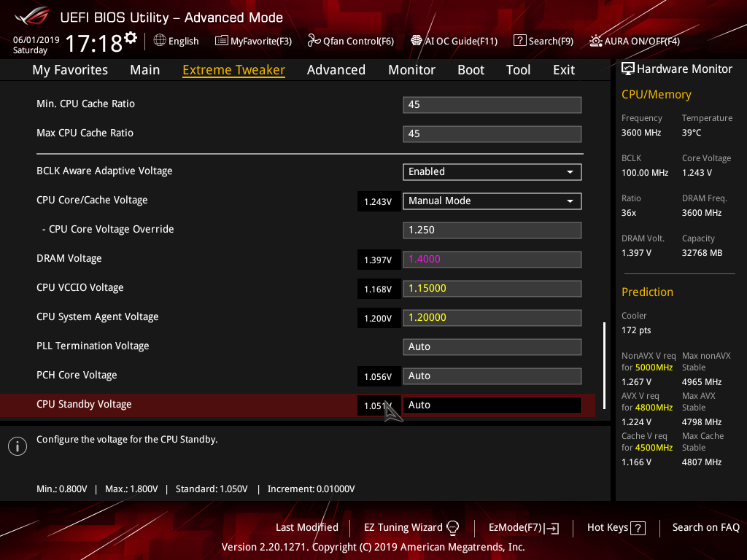Click Search on FAQ link
747x560 pixels.
[x=705, y=528]
